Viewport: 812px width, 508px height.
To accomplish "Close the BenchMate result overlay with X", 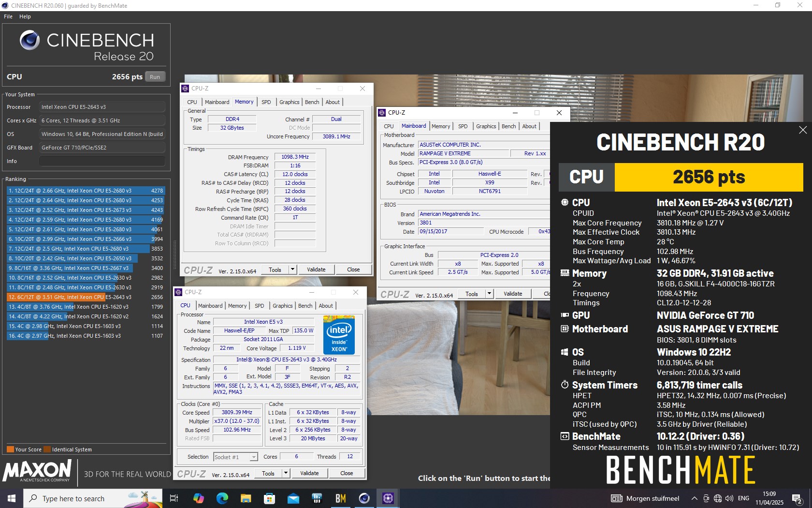I will pos(803,130).
